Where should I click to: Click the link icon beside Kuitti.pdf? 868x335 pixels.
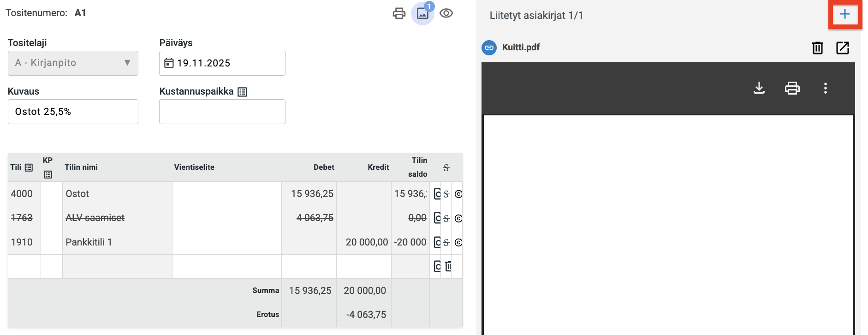click(489, 48)
